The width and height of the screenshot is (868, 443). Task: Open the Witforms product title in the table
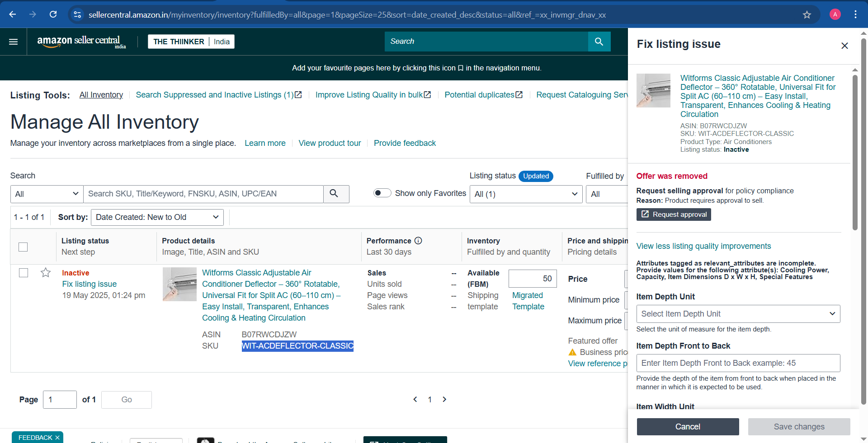(271, 295)
